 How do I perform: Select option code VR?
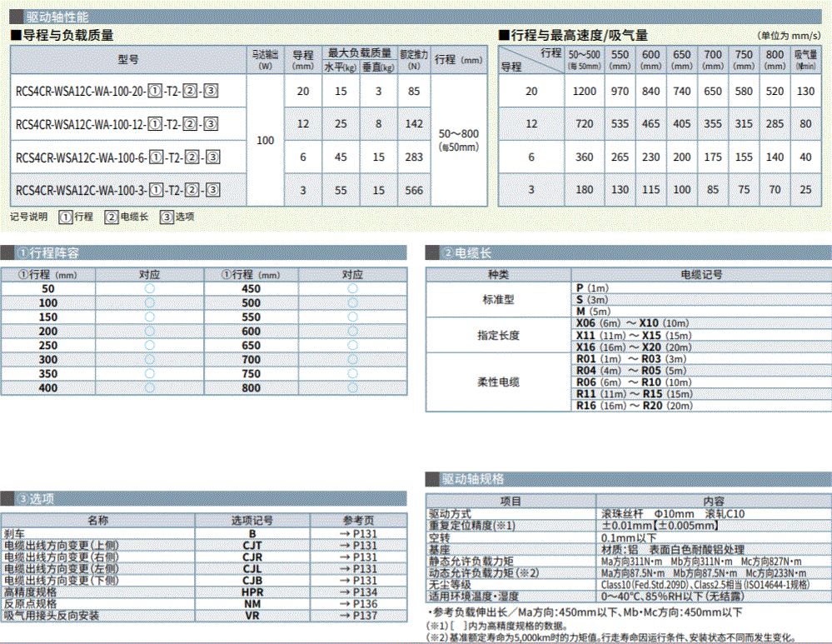(x=252, y=616)
